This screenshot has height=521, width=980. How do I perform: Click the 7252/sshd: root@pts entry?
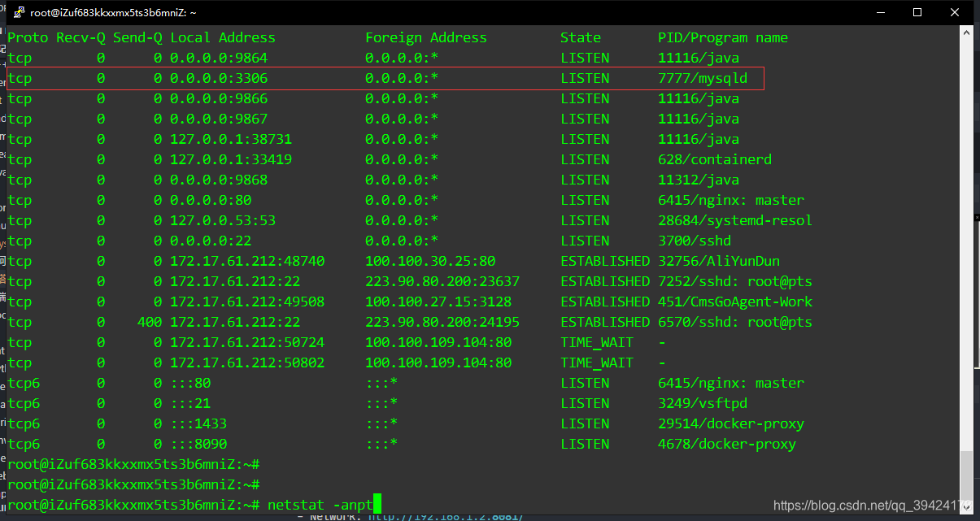coord(735,281)
